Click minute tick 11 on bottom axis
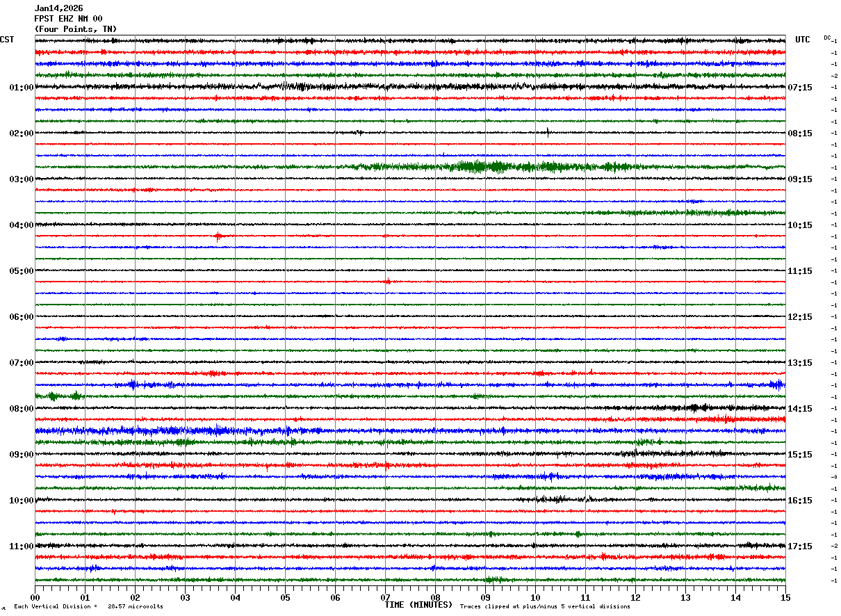 tap(585, 597)
